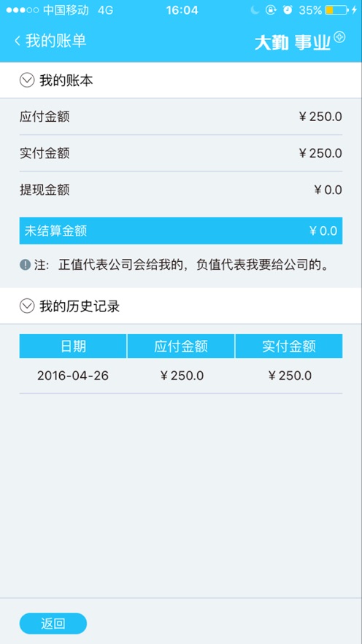
Task: Tap the rotation lock status icon
Action: 270,10
